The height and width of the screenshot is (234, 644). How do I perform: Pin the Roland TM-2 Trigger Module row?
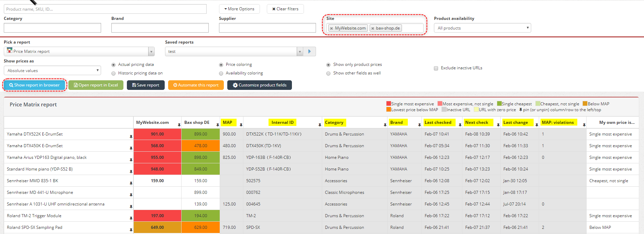point(131,218)
